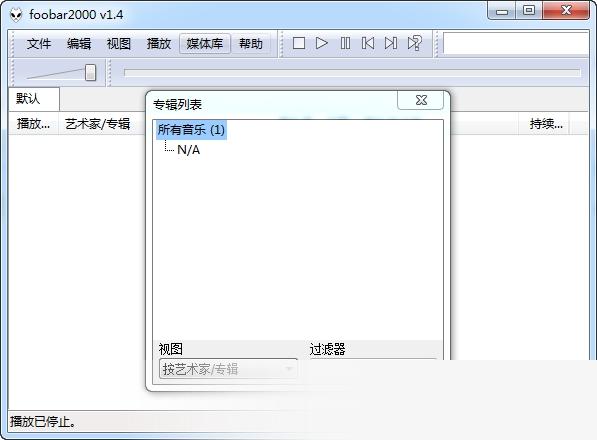Skip to the previous track

[x=368, y=43]
